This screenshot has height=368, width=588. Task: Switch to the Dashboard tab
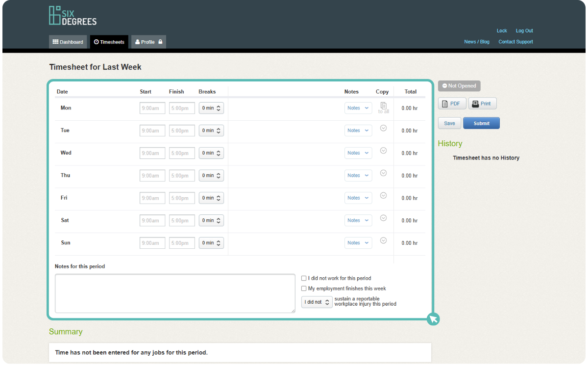click(x=68, y=42)
